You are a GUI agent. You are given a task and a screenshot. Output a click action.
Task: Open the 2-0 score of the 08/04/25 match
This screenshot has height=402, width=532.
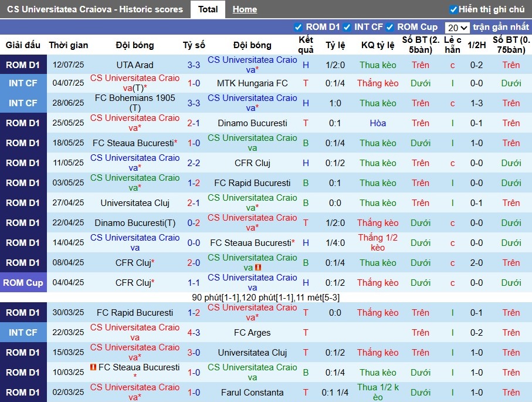click(x=194, y=263)
